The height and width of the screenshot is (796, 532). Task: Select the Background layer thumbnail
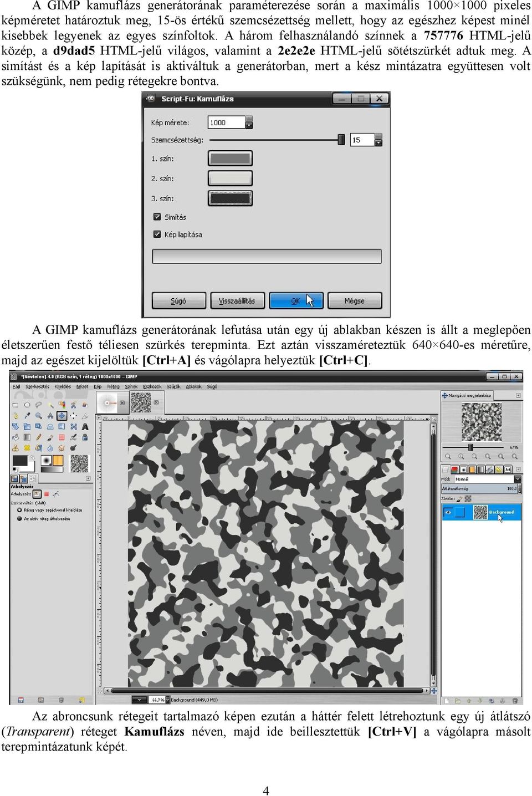click(480, 512)
